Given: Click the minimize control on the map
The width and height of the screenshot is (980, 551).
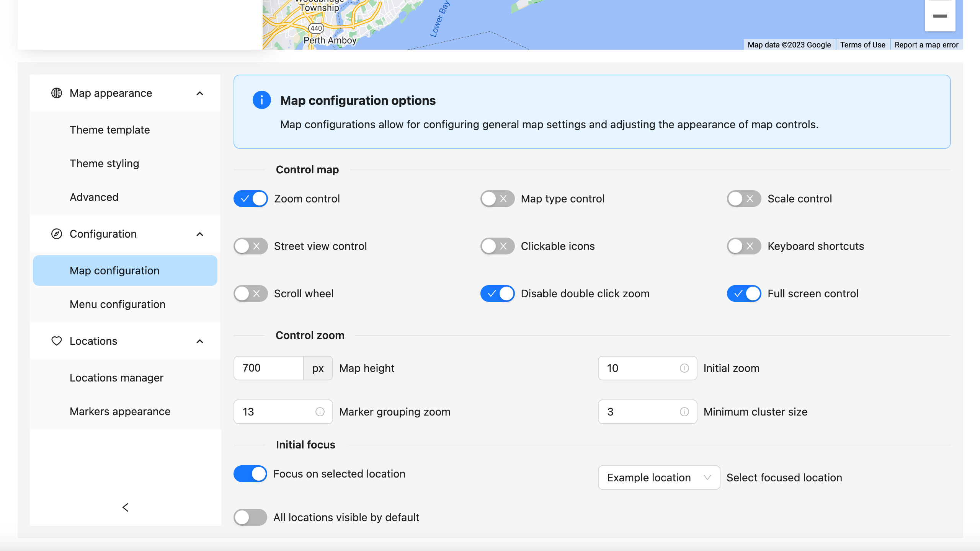Looking at the screenshot, I should pyautogui.click(x=940, y=16).
